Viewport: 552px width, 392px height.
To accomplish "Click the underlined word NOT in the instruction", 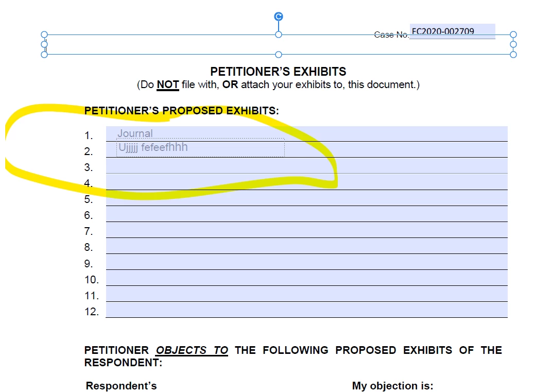I will click(x=167, y=85).
